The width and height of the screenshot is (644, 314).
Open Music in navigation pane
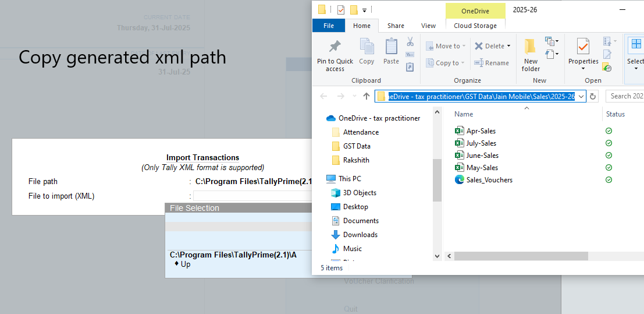coord(347,249)
